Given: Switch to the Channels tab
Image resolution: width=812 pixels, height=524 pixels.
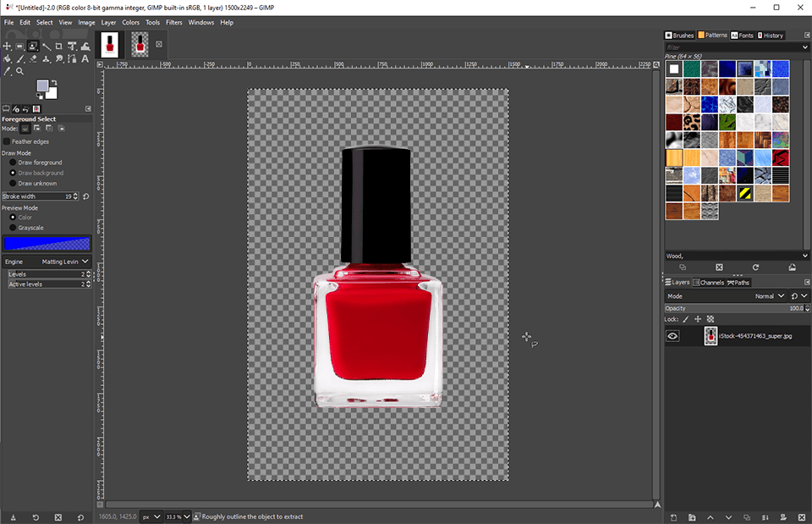Looking at the screenshot, I should pos(709,283).
